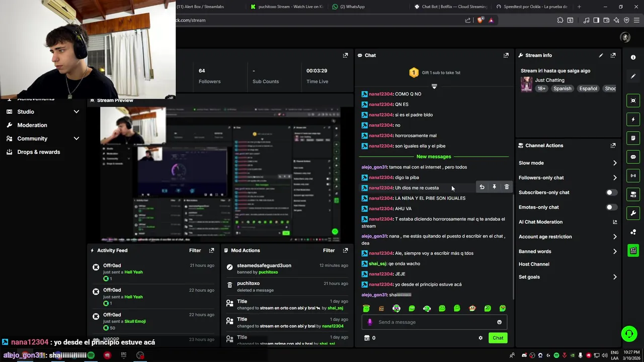Viewport: 644px width, 362px height.
Task: Click the green Chat send button
Action: click(x=498, y=338)
